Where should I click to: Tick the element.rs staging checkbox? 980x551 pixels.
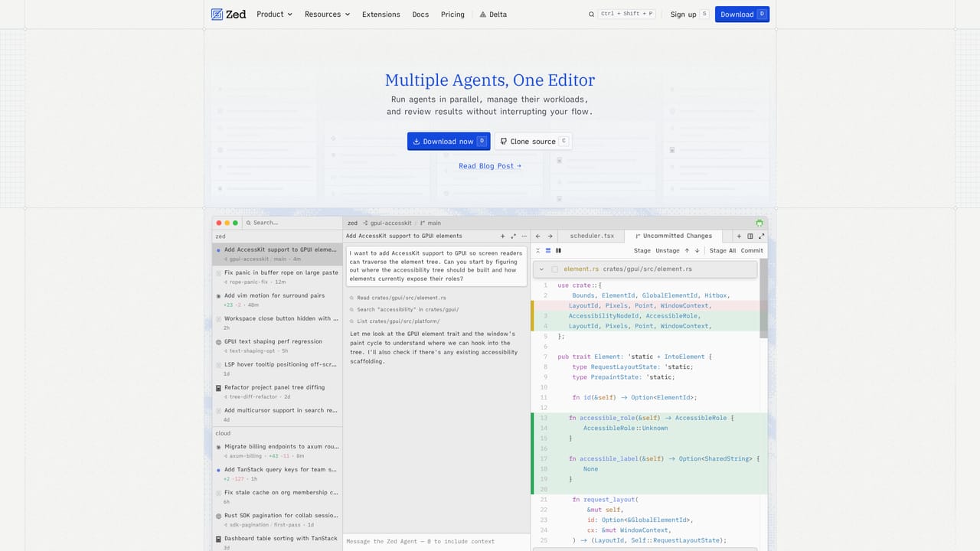coord(554,269)
